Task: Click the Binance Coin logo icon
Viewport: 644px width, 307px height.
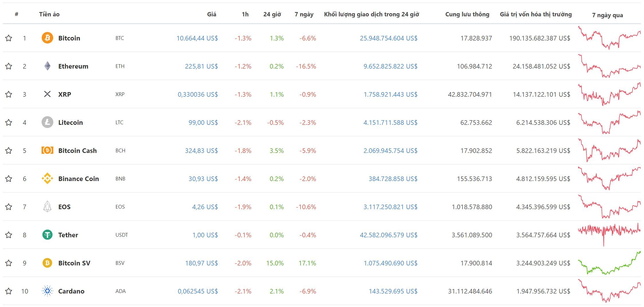Action: tap(47, 178)
